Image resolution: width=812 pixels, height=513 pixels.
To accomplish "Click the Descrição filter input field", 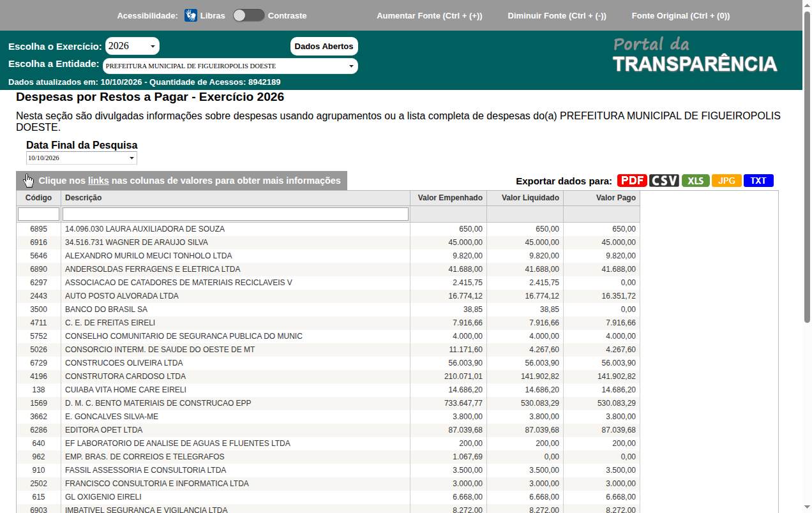I will 236,214.
